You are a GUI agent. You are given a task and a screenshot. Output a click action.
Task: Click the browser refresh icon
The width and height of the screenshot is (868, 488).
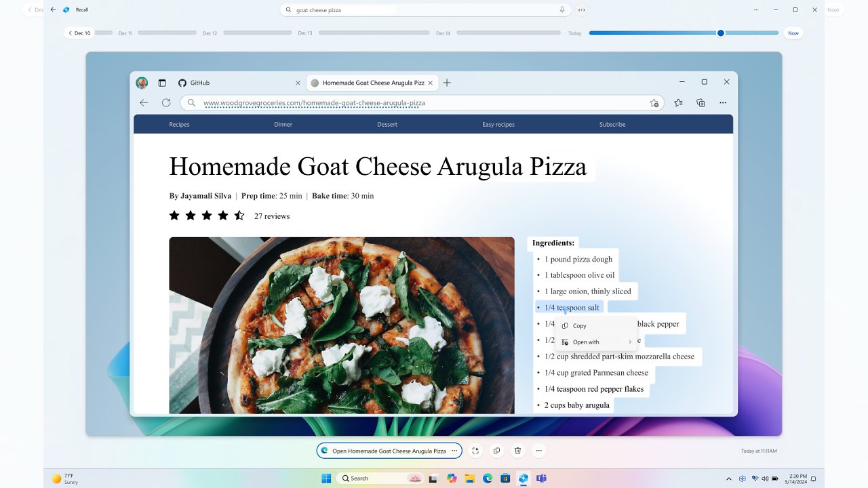pyautogui.click(x=166, y=103)
